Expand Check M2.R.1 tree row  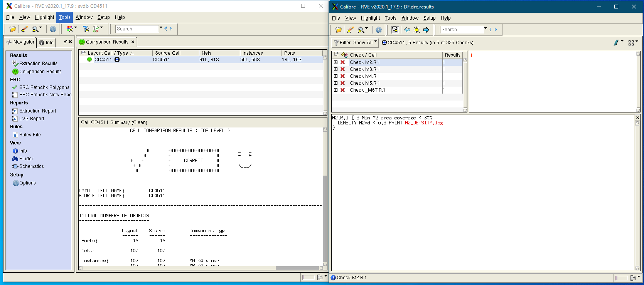(336, 62)
